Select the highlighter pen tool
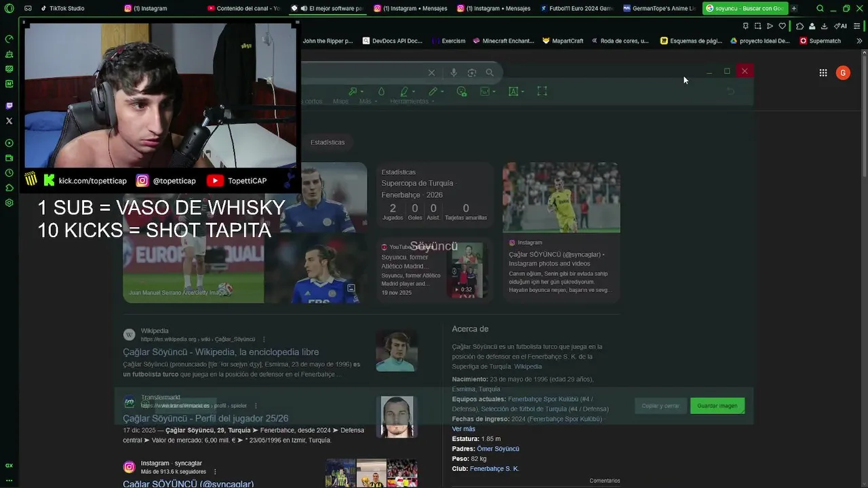This screenshot has width=868, height=488. [x=404, y=91]
